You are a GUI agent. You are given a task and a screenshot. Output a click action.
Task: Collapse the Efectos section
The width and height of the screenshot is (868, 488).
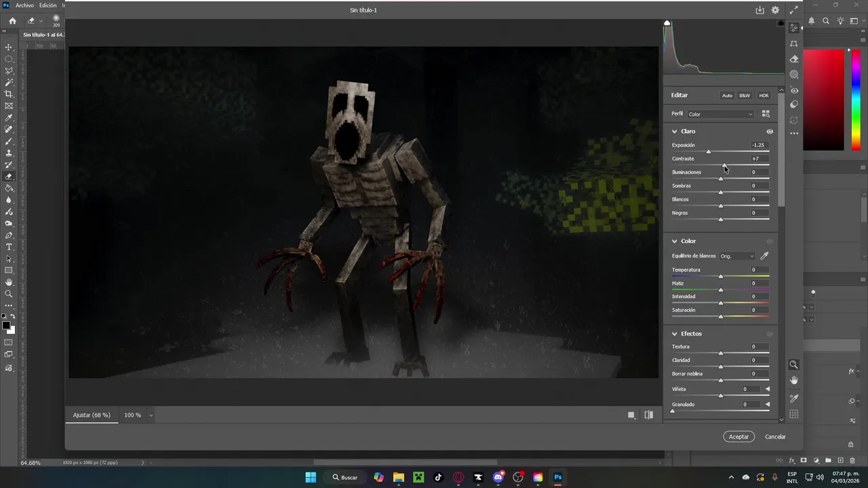pyautogui.click(x=675, y=334)
